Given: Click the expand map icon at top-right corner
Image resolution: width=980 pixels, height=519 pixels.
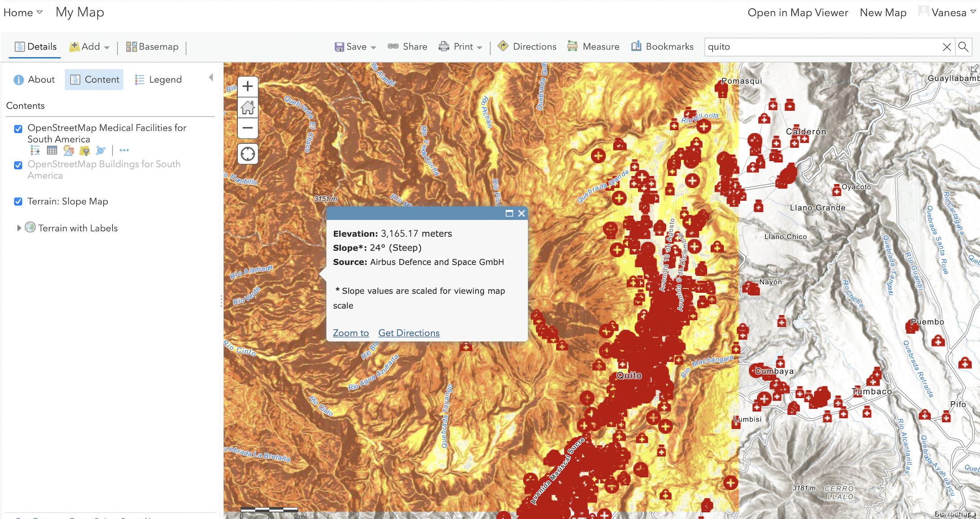Looking at the screenshot, I should 974,68.
